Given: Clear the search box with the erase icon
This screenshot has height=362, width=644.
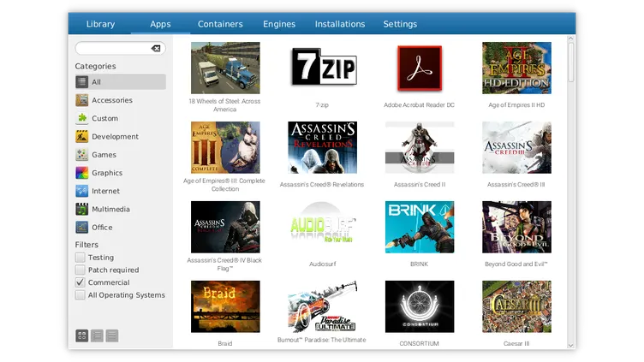Looking at the screenshot, I should [156, 48].
